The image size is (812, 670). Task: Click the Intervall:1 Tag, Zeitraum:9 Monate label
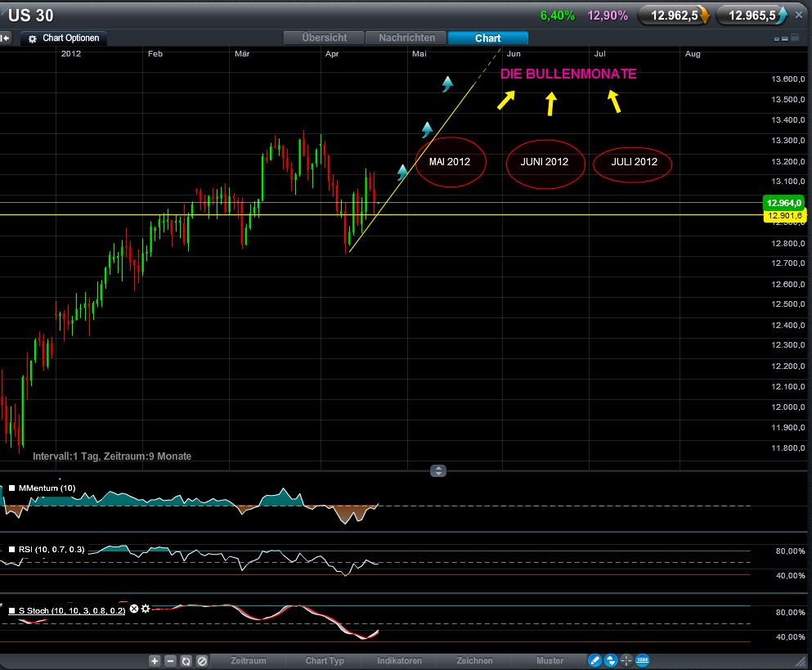(112, 456)
